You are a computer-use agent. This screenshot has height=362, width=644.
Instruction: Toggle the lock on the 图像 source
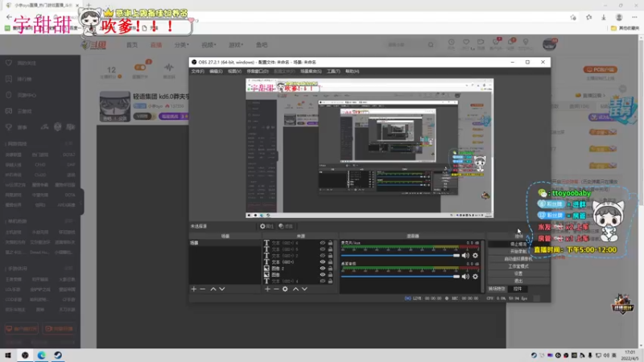(x=330, y=274)
